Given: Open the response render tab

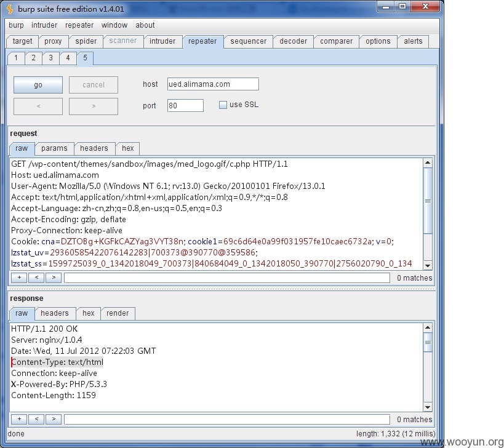Looking at the screenshot, I should (x=118, y=313).
